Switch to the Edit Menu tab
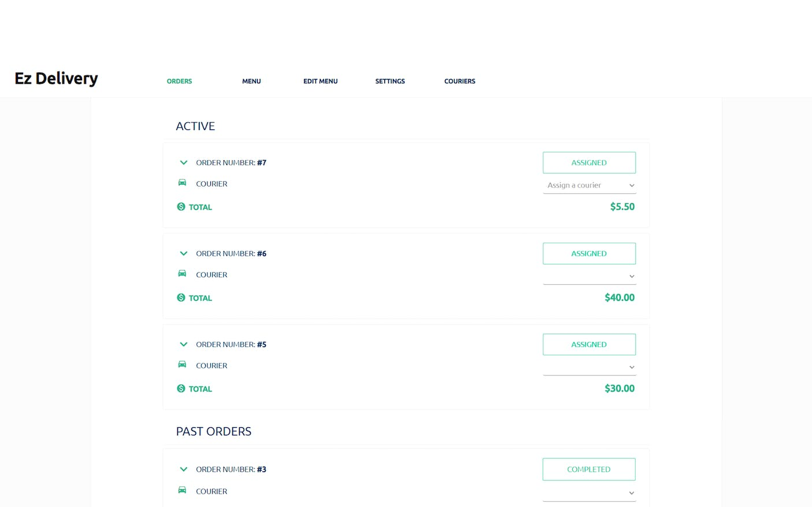812x507 pixels. tap(320, 81)
